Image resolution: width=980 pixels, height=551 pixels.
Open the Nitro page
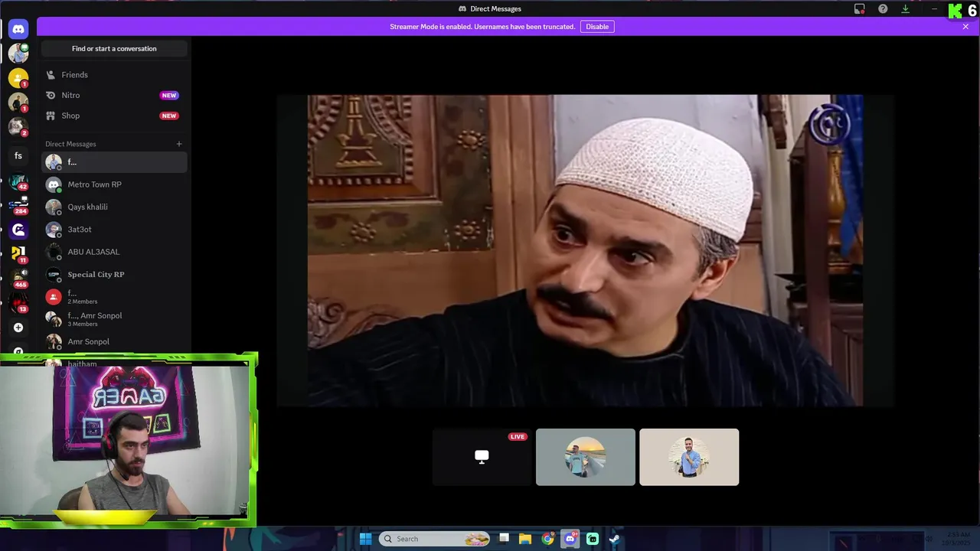click(x=114, y=96)
